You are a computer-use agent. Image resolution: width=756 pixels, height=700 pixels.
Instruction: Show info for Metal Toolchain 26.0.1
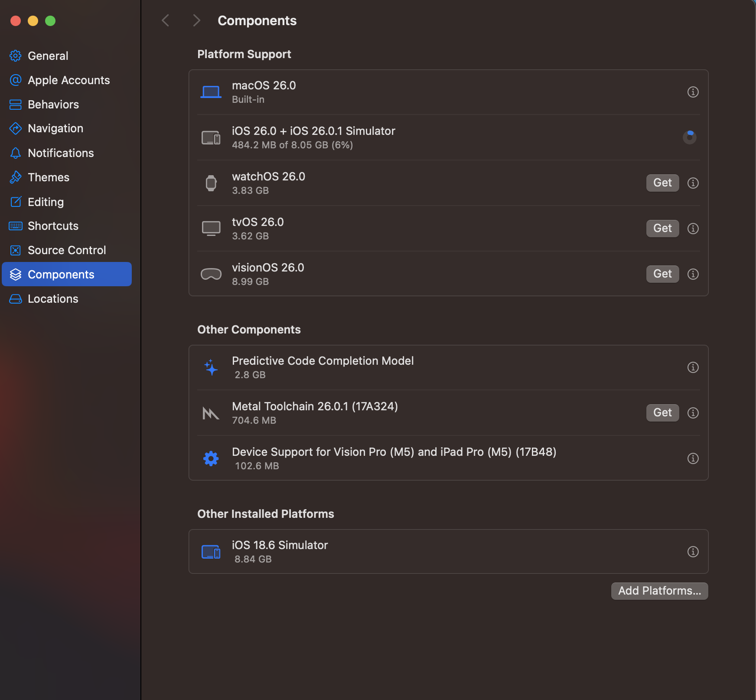(x=693, y=413)
